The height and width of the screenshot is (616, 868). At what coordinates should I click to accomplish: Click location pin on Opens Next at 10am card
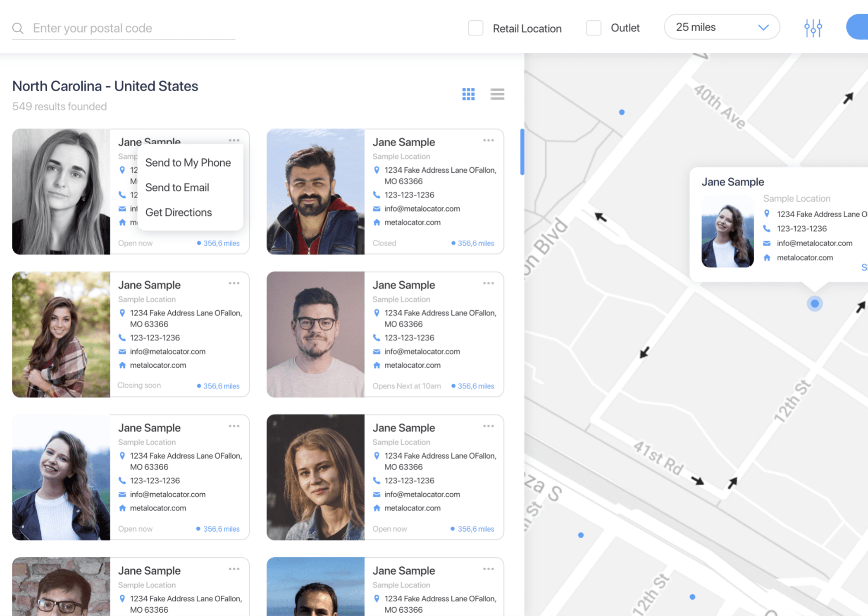(377, 313)
